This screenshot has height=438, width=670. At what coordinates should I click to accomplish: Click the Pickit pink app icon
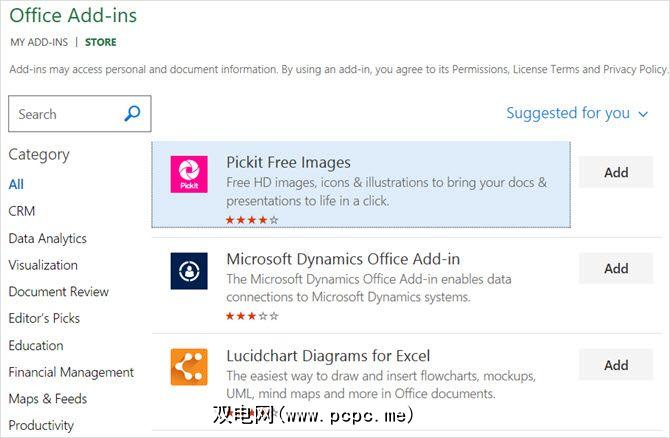pos(189,174)
